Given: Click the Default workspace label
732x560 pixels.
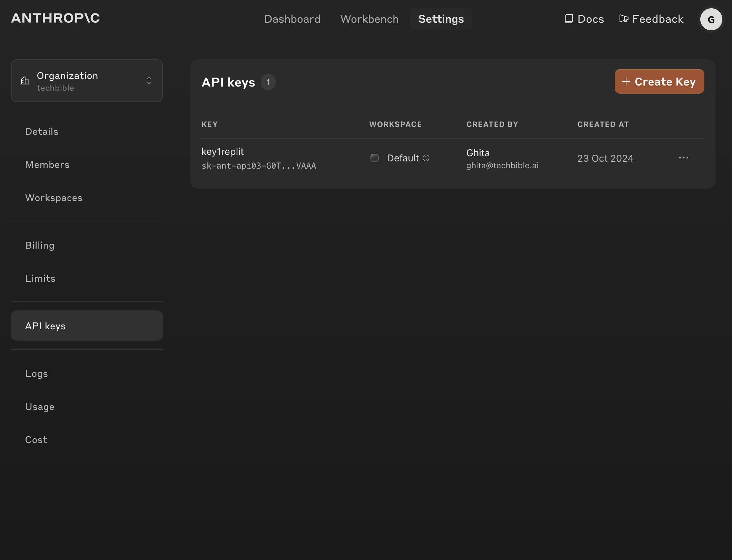Looking at the screenshot, I should [x=403, y=158].
